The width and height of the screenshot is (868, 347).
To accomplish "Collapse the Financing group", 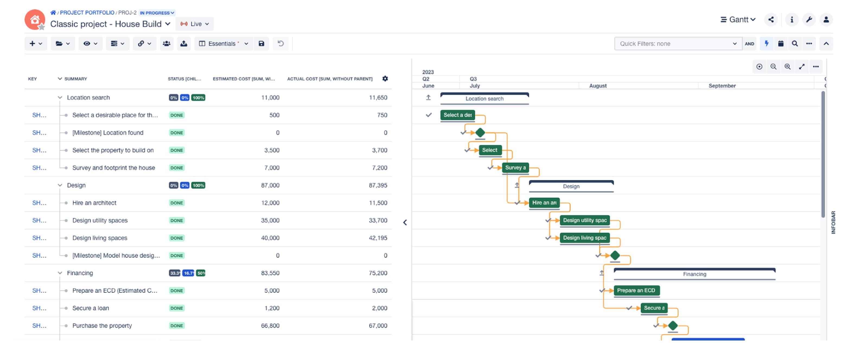I will point(60,273).
